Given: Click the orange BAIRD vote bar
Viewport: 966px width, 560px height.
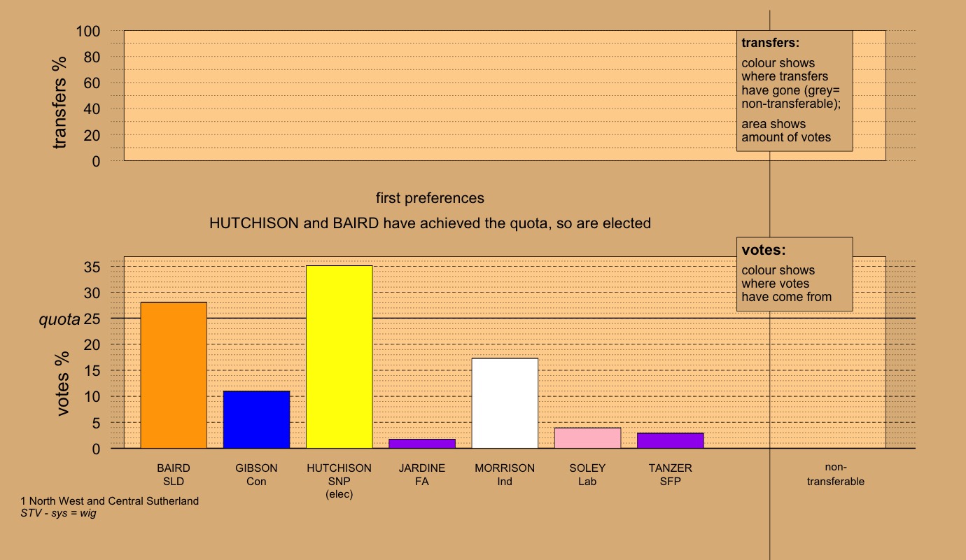Looking at the screenshot, I should click(174, 375).
